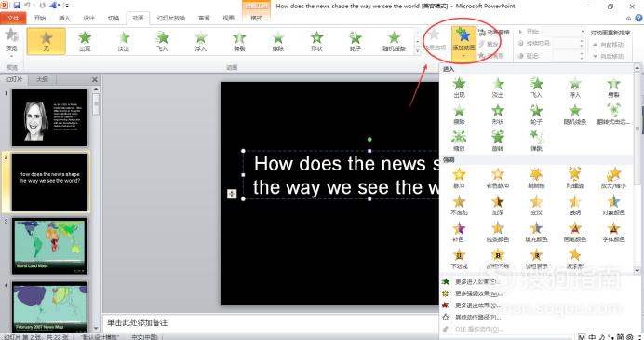Open the 预览 (Preview) button dropdown arrow
Screen dimensions: 644x340
point(11,55)
